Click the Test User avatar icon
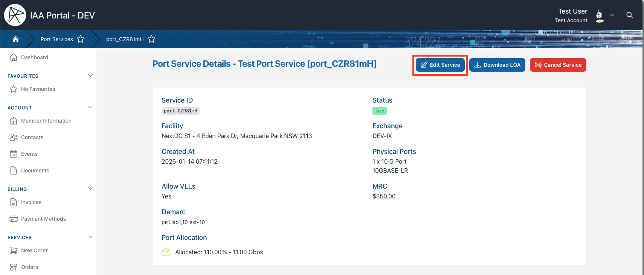Image resolution: width=644 pixels, height=275 pixels. tap(600, 16)
